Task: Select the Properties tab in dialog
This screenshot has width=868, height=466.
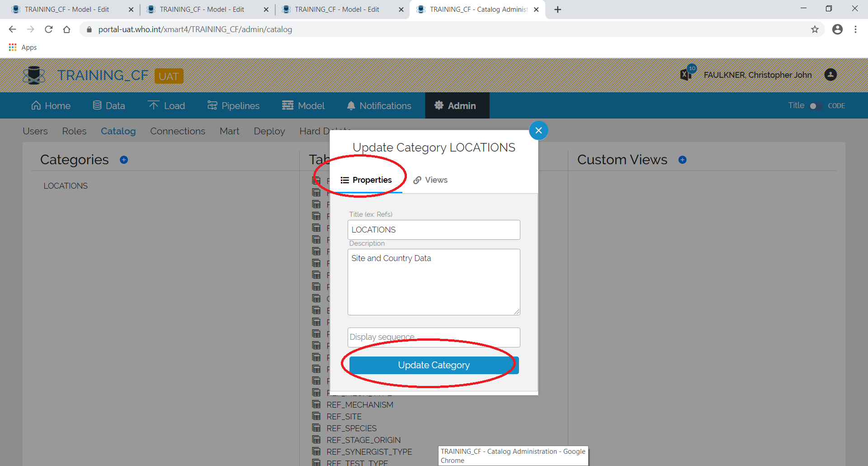Action: pyautogui.click(x=366, y=180)
